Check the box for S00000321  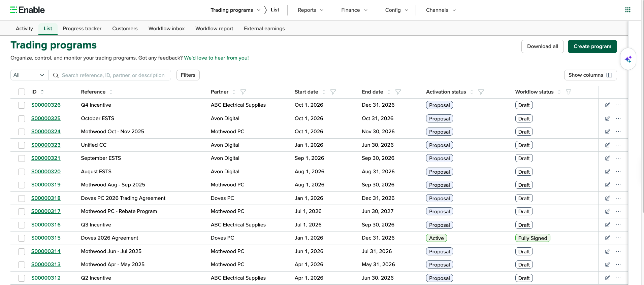pos(22,158)
